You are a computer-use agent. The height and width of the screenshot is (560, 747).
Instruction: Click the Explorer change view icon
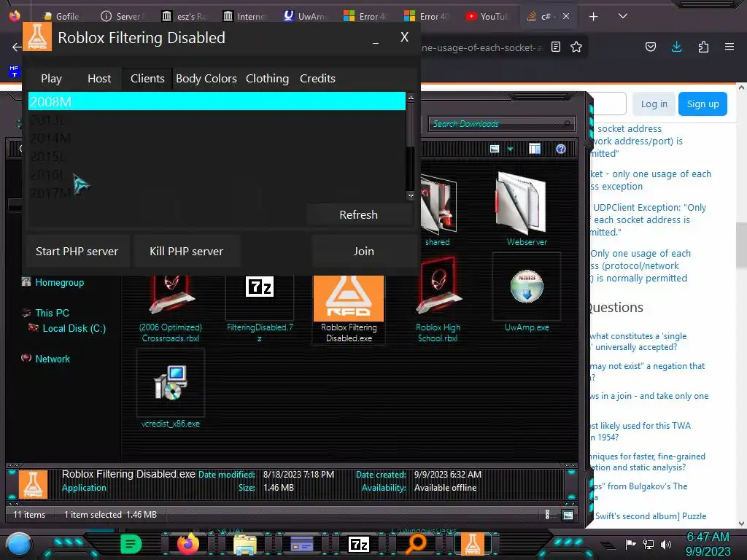pyautogui.click(x=495, y=149)
